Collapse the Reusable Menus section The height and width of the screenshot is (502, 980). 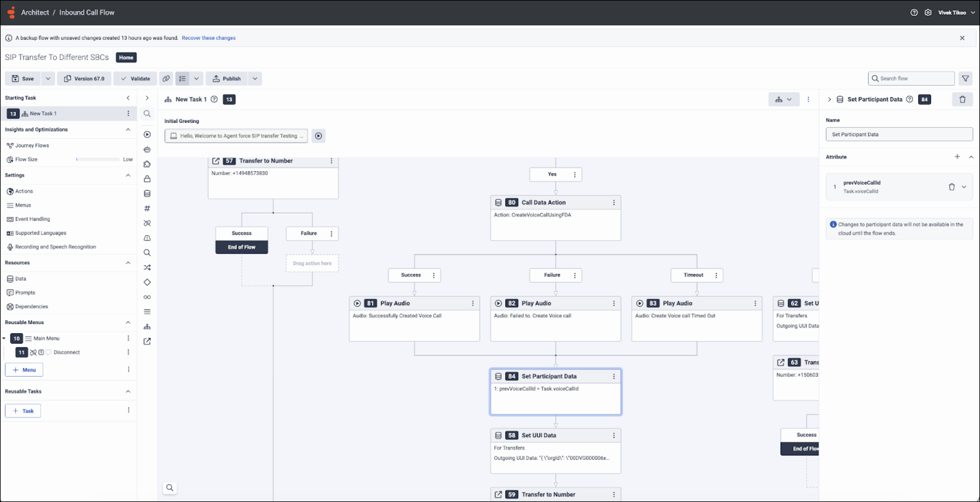tap(128, 323)
